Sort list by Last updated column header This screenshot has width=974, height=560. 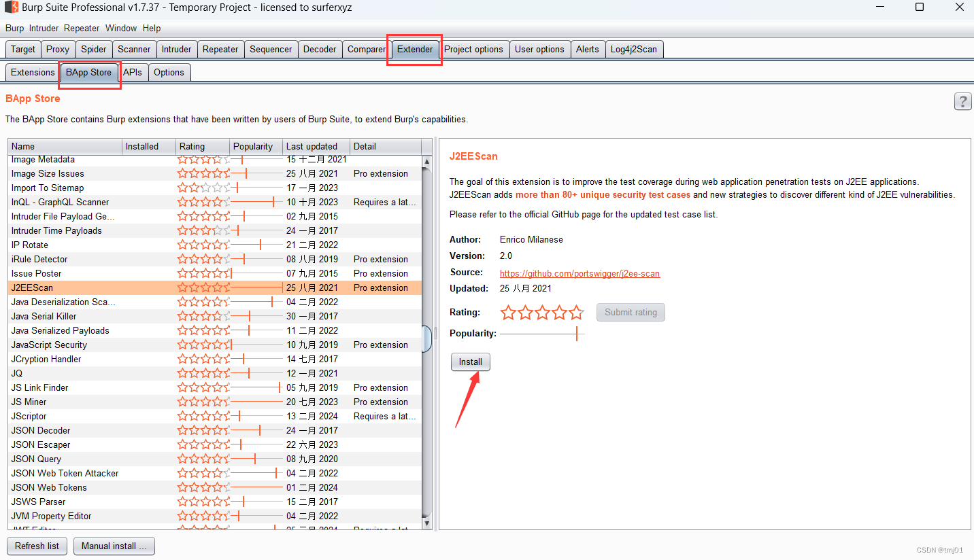pyautogui.click(x=316, y=146)
